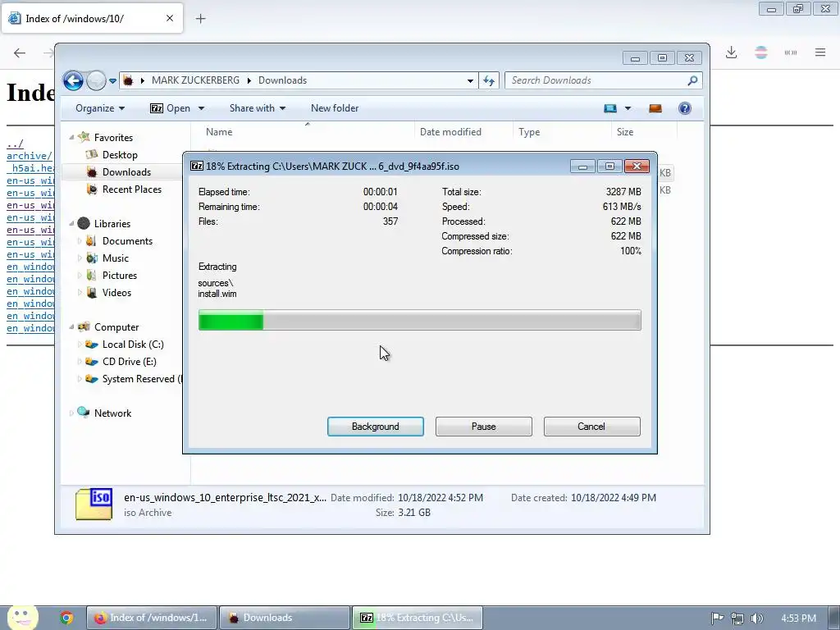Viewport: 840px width, 630px height.
Task: Pause the 7-Zip extraction
Action: click(x=484, y=427)
